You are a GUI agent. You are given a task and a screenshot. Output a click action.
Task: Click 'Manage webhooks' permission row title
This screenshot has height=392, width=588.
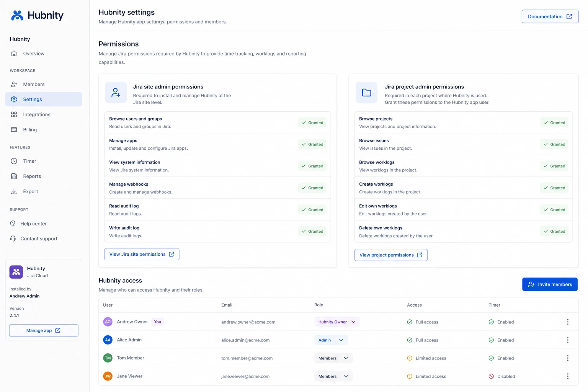tap(129, 184)
